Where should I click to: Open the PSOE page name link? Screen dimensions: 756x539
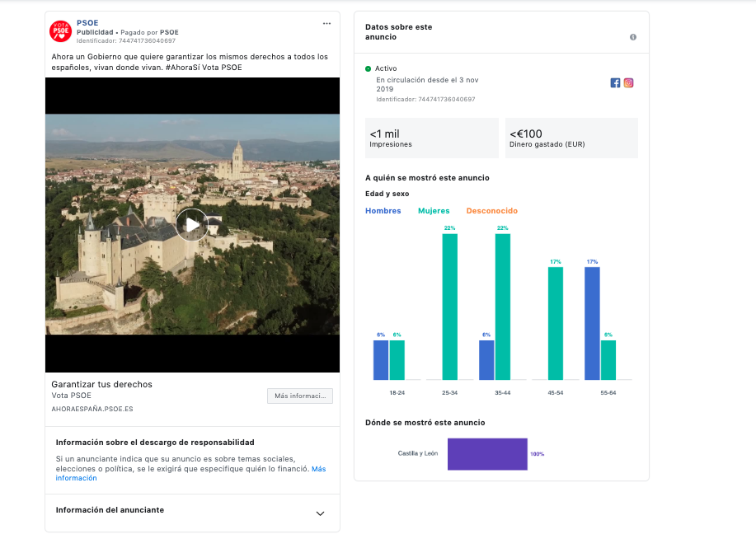(87, 22)
